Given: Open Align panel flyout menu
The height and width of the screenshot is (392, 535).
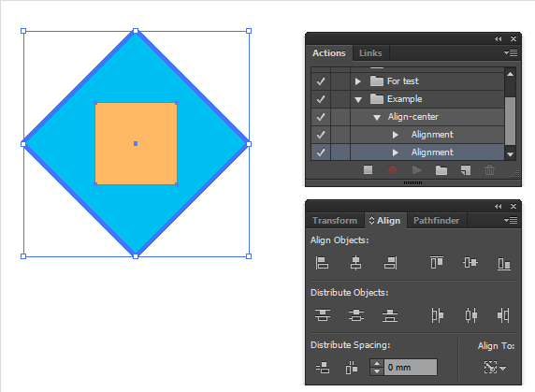Looking at the screenshot, I should click(511, 220).
